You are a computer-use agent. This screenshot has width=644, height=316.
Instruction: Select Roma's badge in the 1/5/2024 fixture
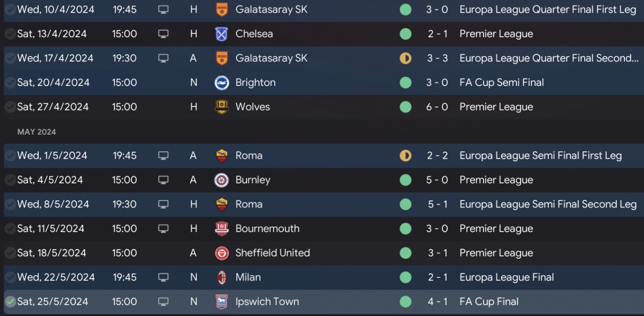click(x=221, y=156)
